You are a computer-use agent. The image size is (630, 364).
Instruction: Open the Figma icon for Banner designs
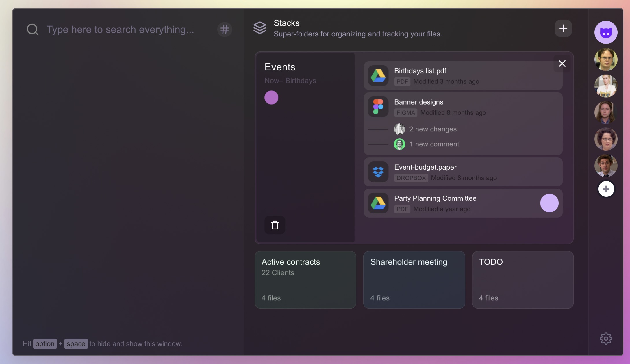(x=378, y=107)
